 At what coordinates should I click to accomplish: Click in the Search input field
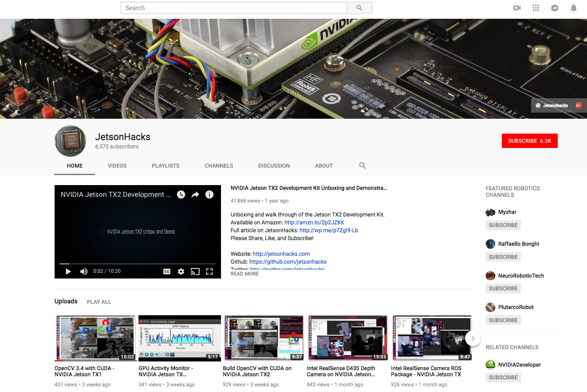[x=234, y=8]
